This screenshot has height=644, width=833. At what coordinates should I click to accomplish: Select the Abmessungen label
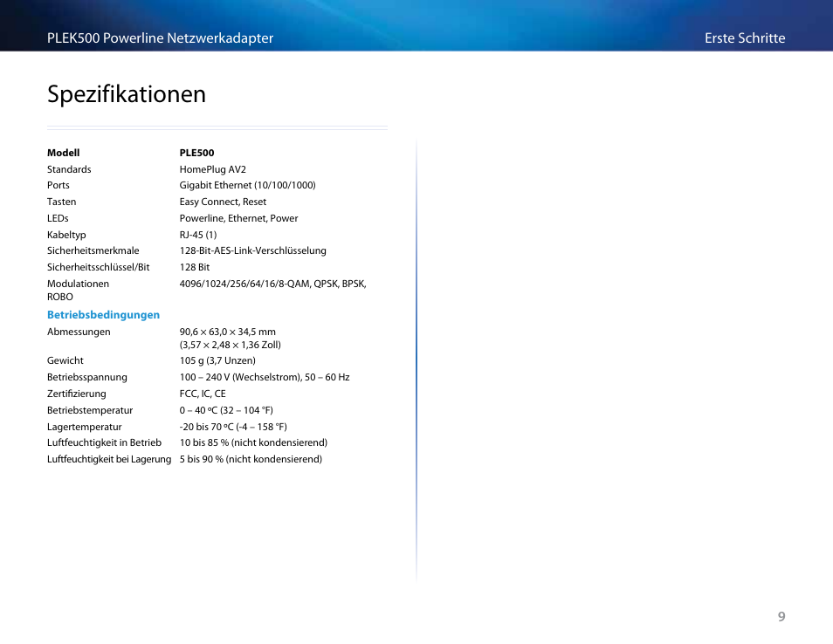(79, 332)
